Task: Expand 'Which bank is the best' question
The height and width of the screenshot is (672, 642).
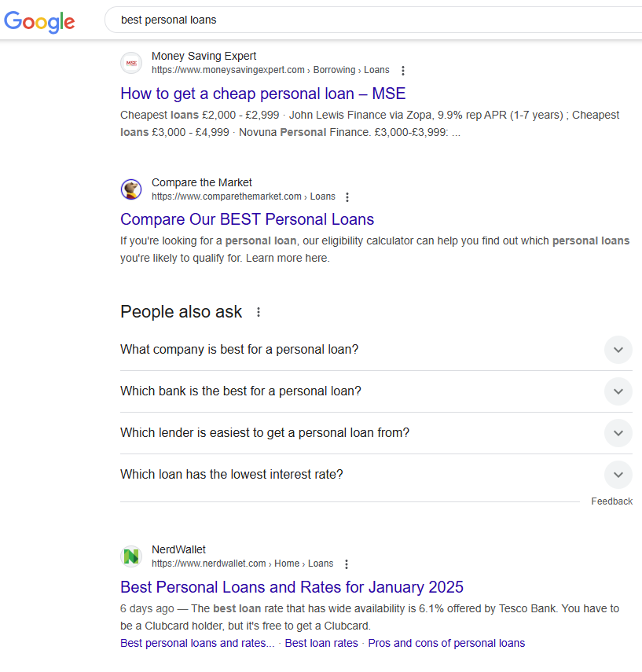Action: (x=618, y=391)
